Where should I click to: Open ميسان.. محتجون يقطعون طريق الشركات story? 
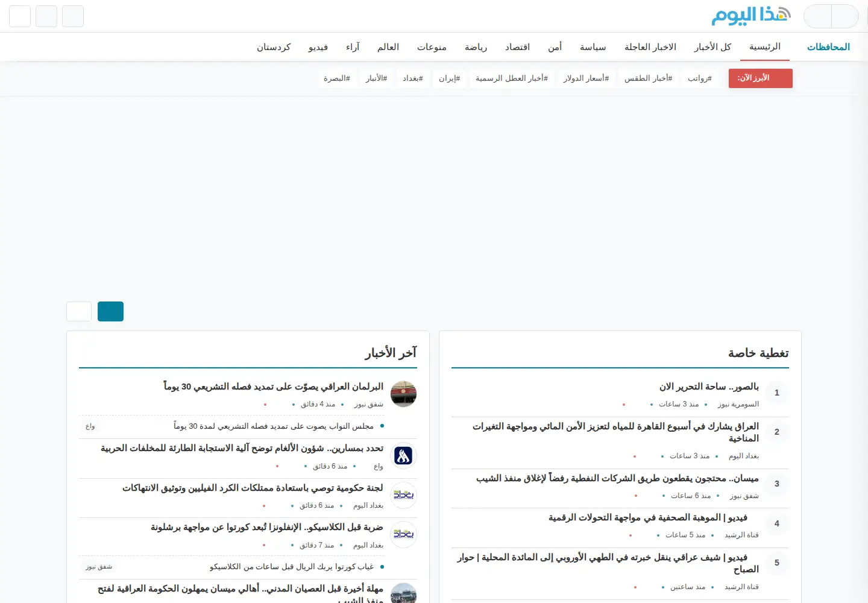tap(617, 478)
